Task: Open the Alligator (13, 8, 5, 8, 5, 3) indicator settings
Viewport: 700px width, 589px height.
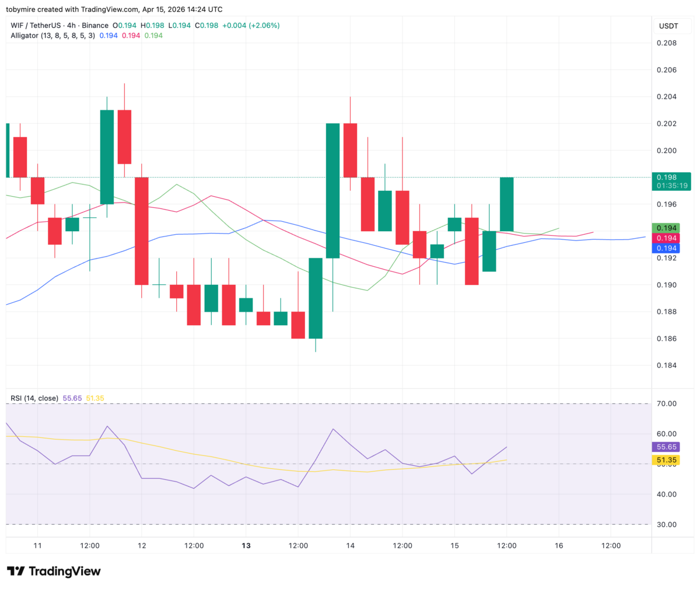Action: tap(51, 36)
